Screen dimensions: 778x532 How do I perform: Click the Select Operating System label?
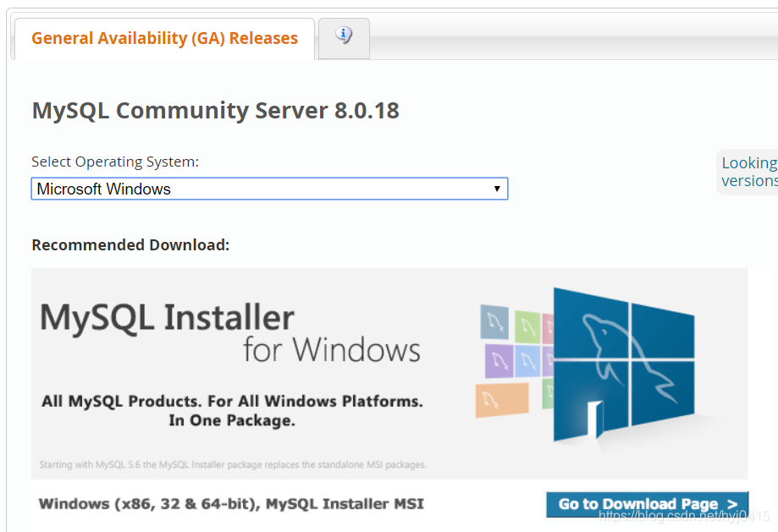point(115,162)
